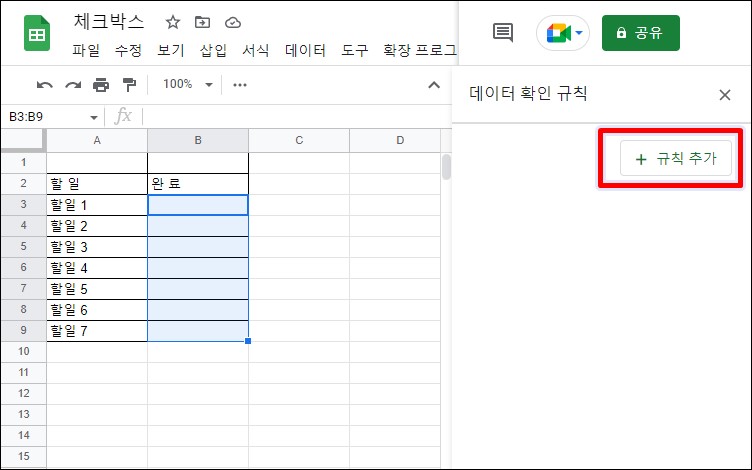Click the cell 할일 6

click(x=97, y=310)
